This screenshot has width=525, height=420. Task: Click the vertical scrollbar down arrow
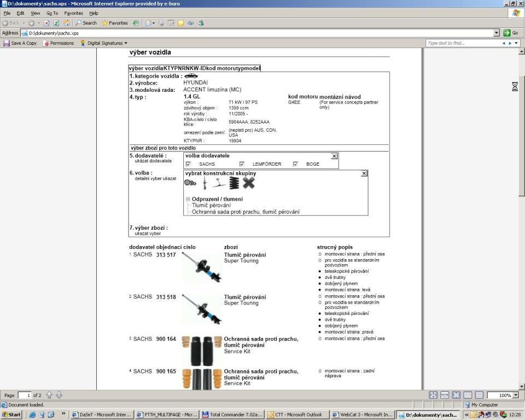click(x=521, y=386)
